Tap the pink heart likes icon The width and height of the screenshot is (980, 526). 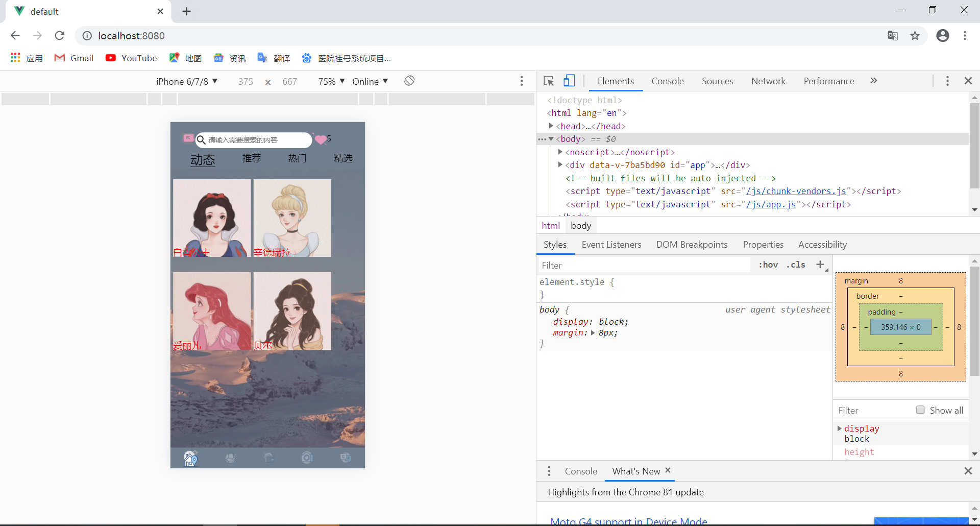click(x=321, y=139)
